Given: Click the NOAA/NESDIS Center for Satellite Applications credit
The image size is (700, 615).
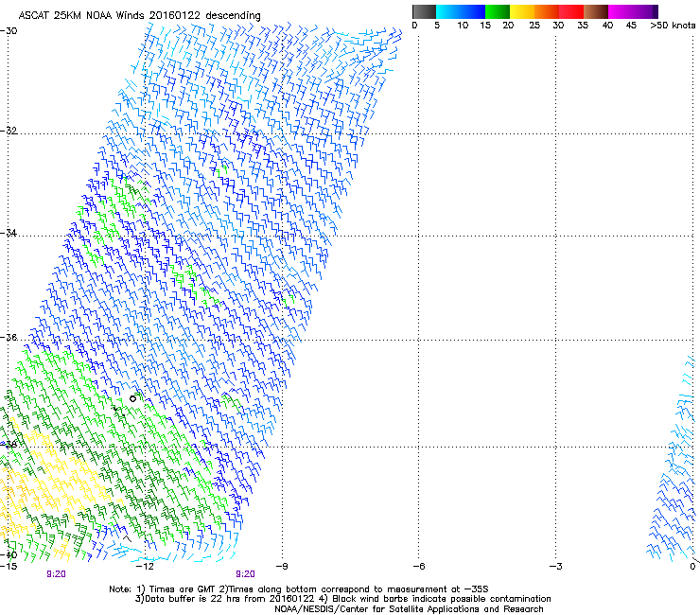Looking at the screenshot, I should [409, 609].
